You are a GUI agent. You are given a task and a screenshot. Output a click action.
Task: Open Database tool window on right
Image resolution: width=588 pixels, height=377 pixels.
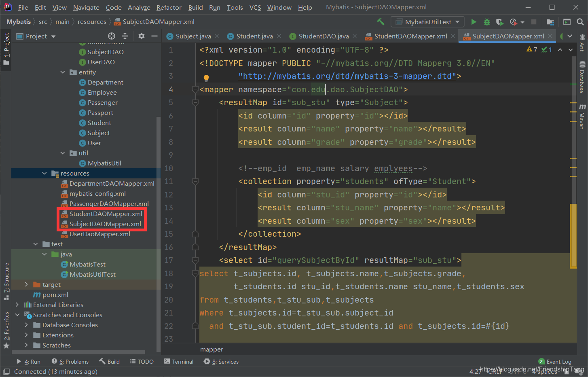coord(582,77)
